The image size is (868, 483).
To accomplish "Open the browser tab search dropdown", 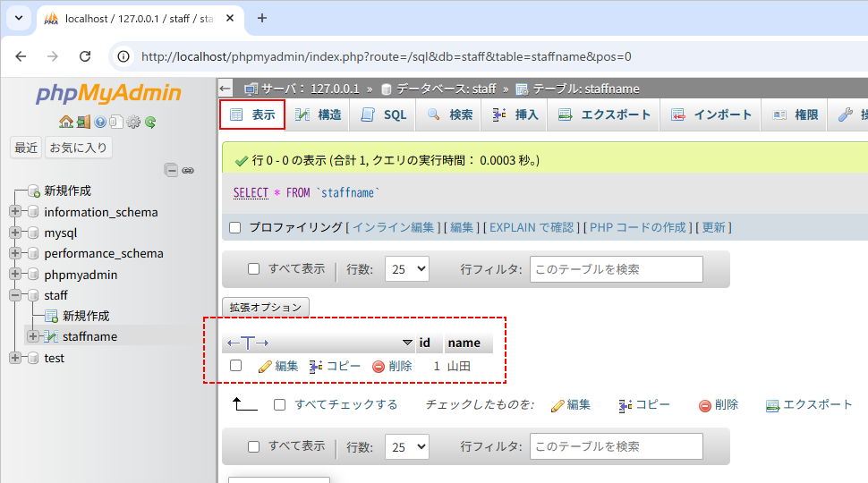I will click(18, 18).
